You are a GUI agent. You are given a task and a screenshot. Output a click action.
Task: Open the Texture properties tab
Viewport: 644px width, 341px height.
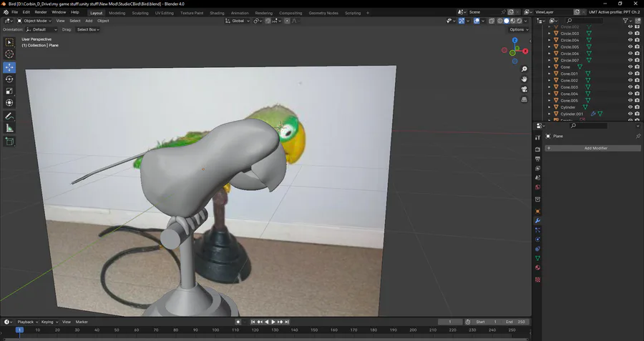coord(537,280)
